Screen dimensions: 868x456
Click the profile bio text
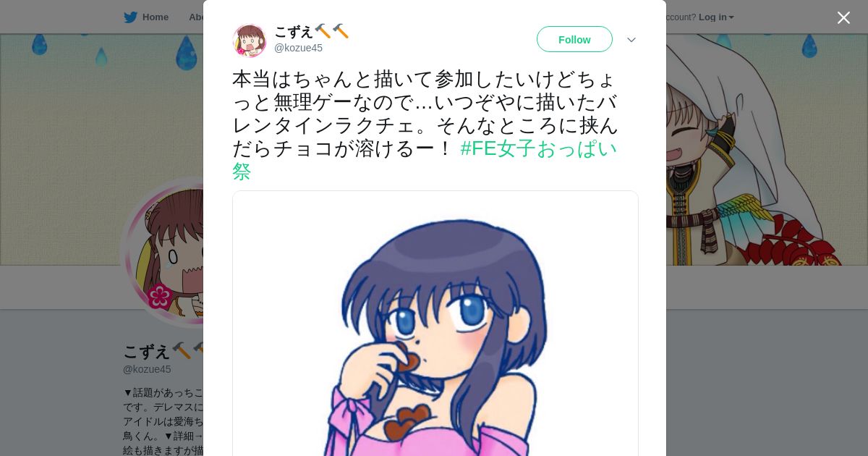(x=163, y=421)
